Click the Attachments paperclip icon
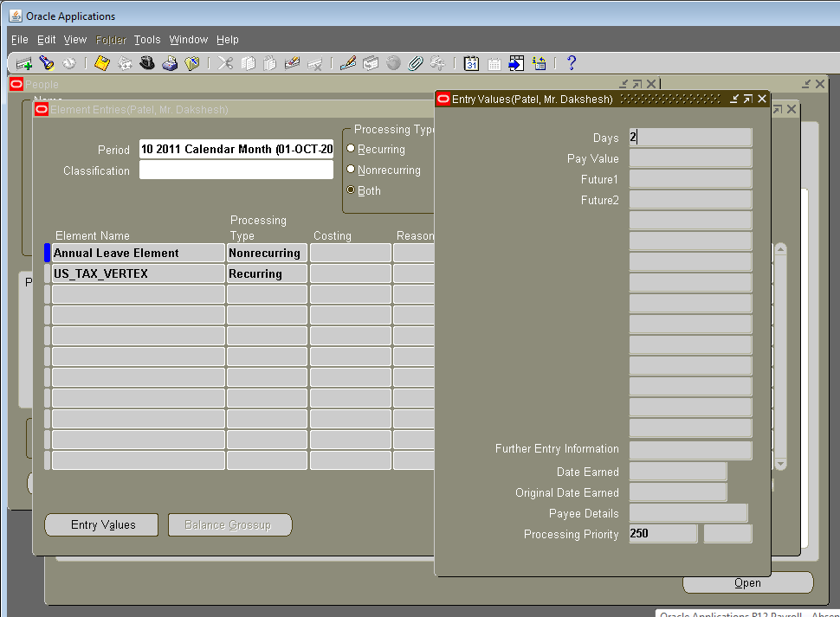This screenshot has width=840, height=617. [x=415, y=64]
